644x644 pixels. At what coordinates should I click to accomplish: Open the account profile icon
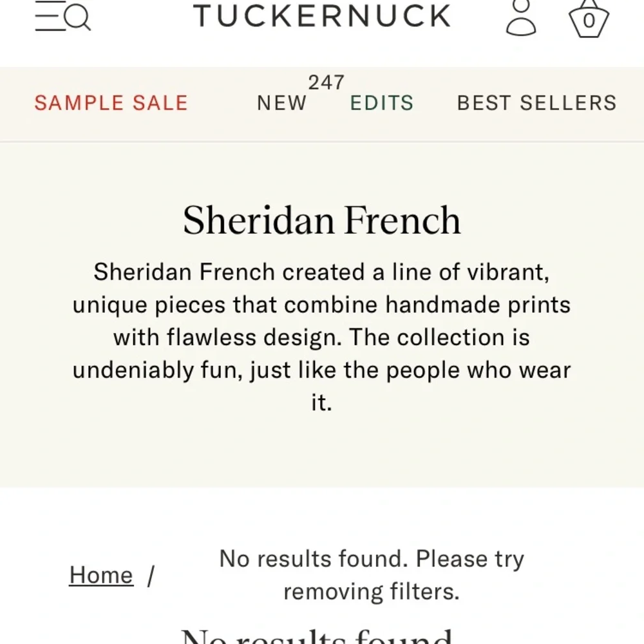point(521,17)
